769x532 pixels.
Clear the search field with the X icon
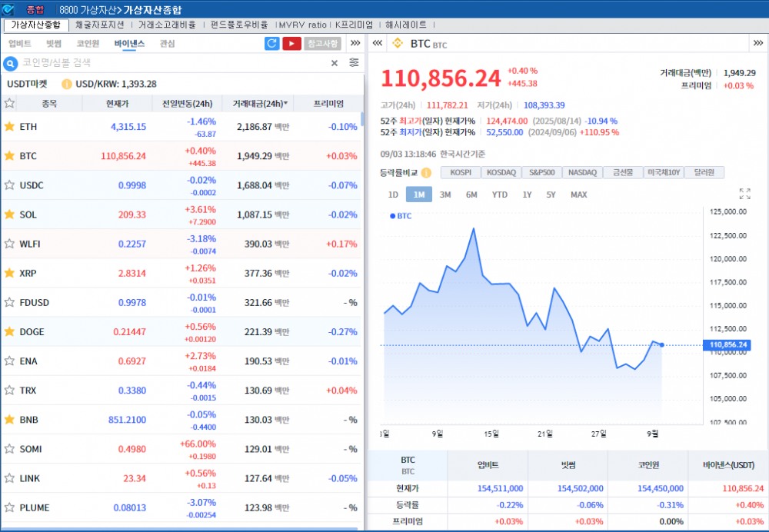point(334,63)
